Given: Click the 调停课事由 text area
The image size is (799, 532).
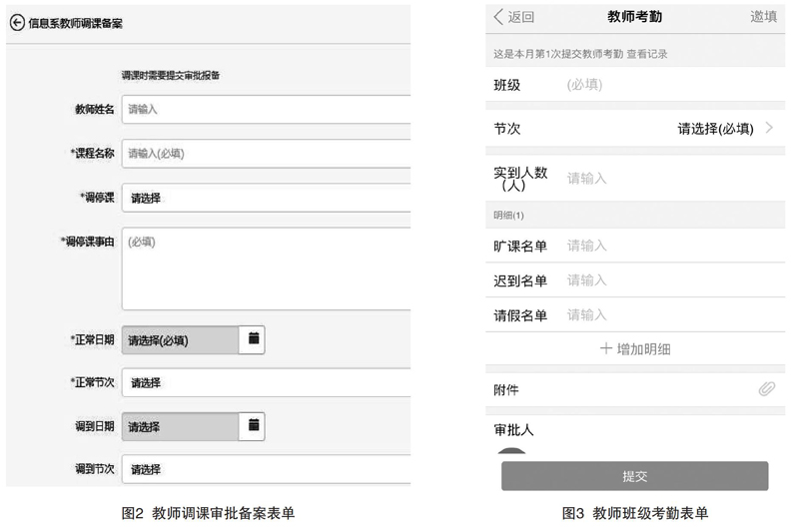Looking at the screenshot, I should pyautogui.click(x=266, y=268).
